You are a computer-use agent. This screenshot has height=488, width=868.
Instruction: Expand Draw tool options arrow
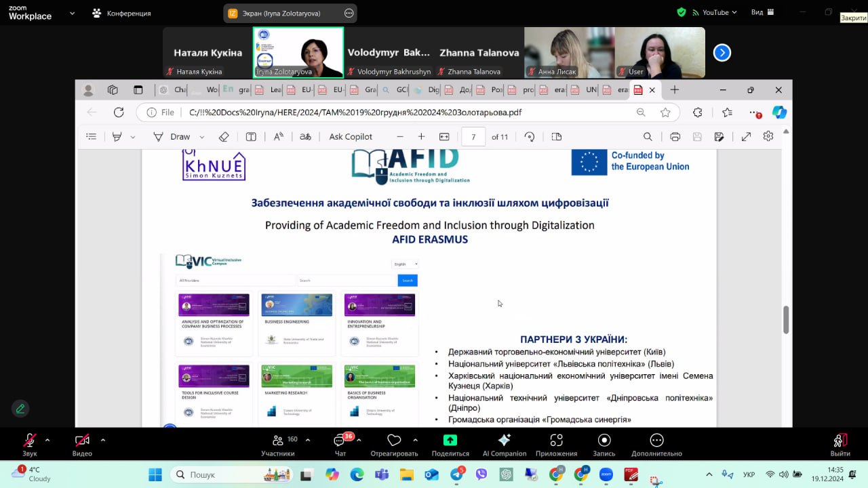203,137
